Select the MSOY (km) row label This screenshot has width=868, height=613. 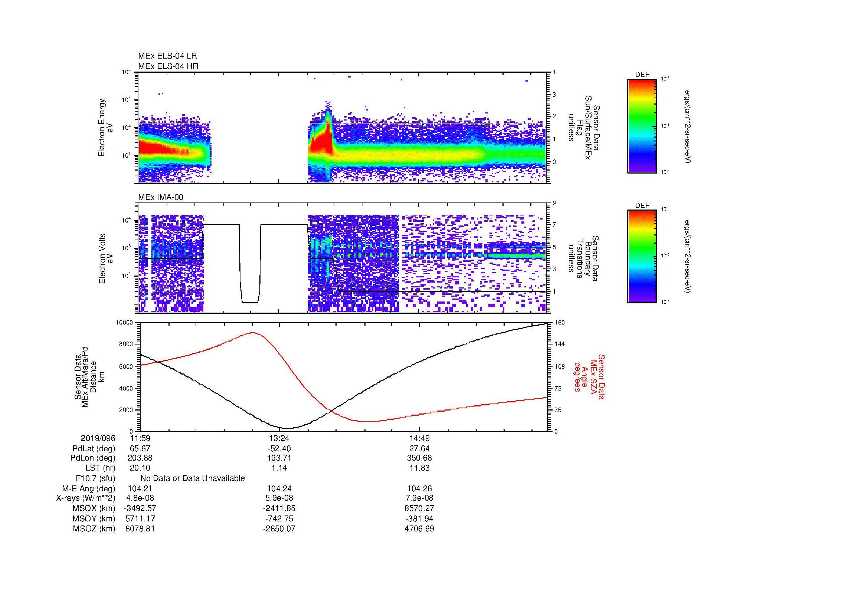coord(94,518)
